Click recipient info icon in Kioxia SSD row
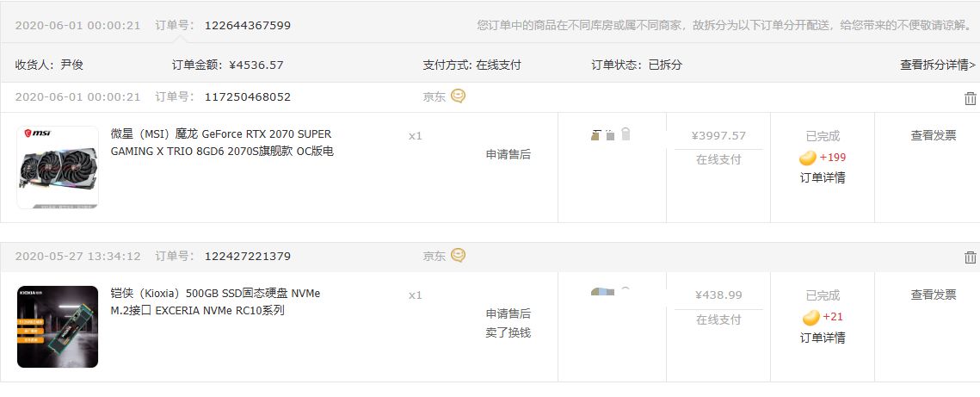 coord(611,293)
